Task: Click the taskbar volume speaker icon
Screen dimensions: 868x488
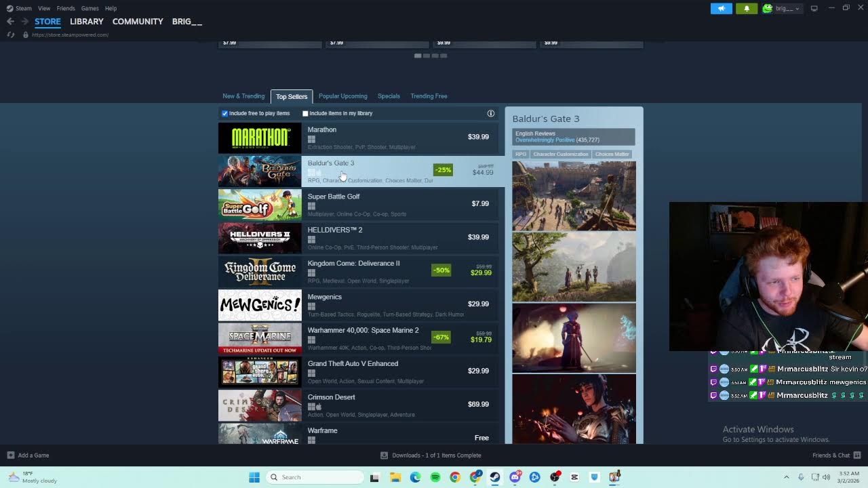Action: (826, 477)
